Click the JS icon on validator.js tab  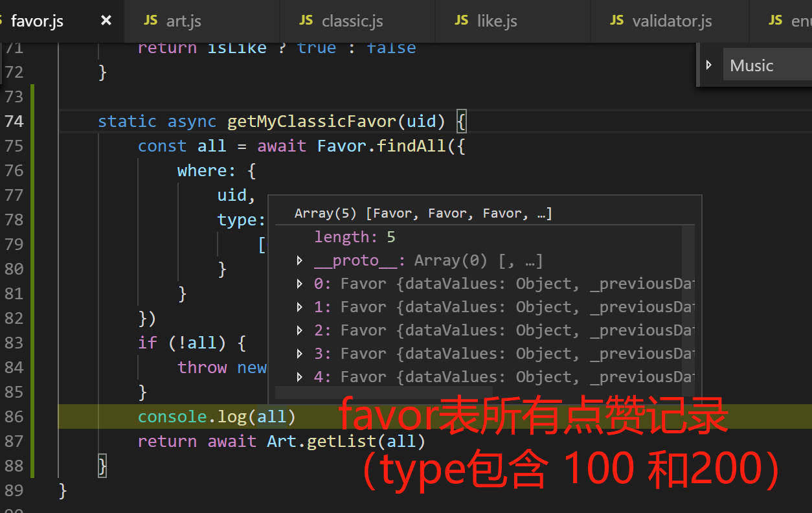point(616,20)
